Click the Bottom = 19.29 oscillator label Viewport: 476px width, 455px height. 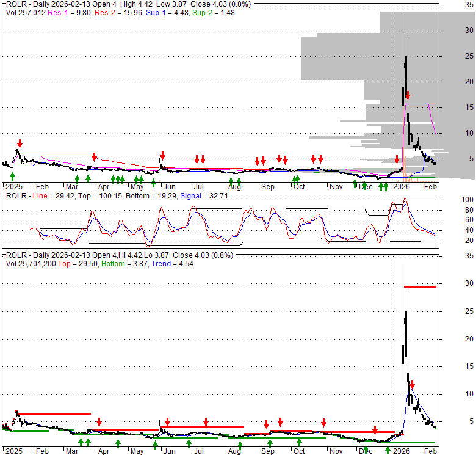point(151,196)
